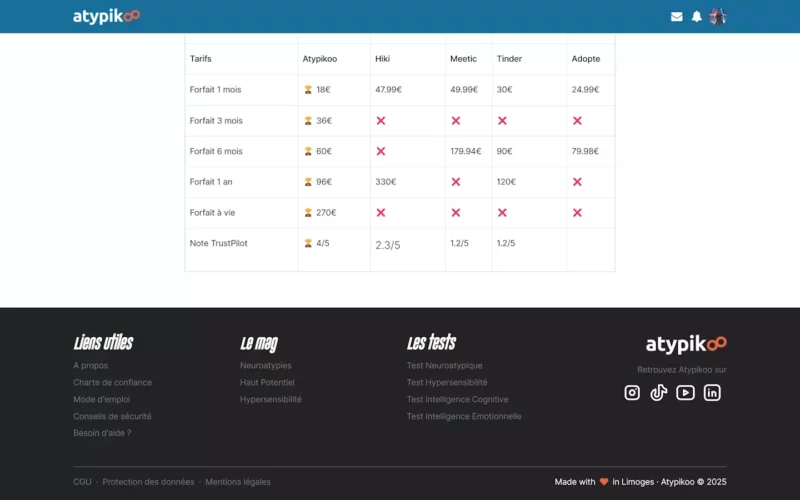Click the Meetic red cross in Forfait à vie row
This screenshot has height=500, width=800.
click(456, 213)
